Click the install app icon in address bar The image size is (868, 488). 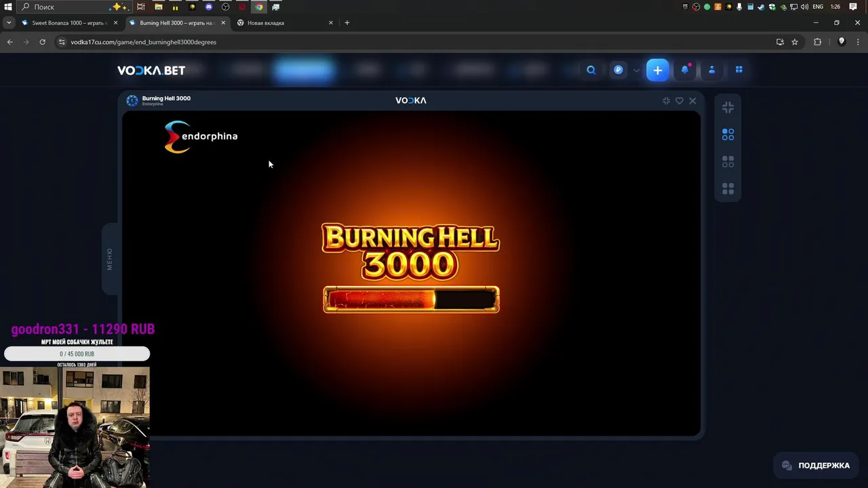click(780, 42)
